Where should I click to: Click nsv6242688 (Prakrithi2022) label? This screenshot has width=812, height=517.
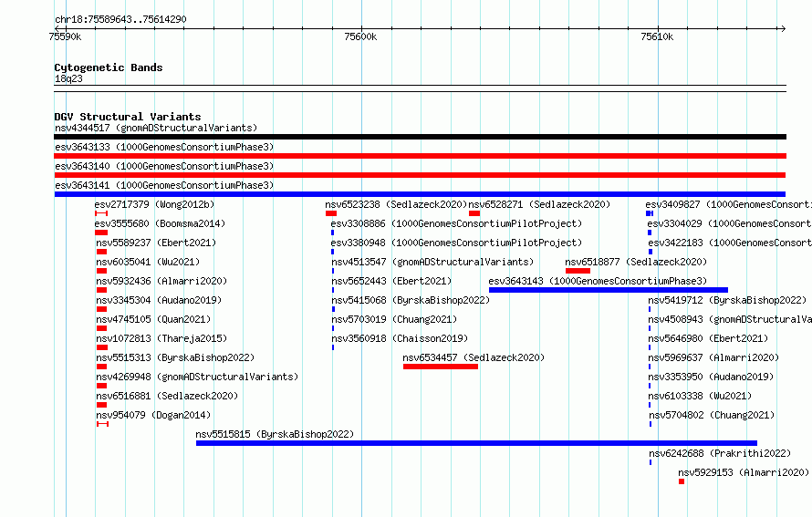[x=720, y=453]
